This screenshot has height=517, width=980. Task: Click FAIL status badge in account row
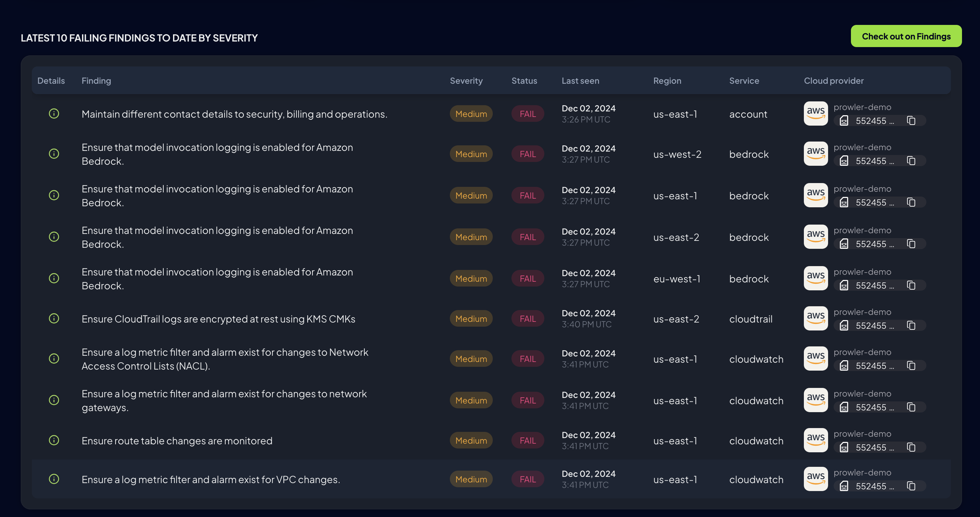click(x=528, y=114)
